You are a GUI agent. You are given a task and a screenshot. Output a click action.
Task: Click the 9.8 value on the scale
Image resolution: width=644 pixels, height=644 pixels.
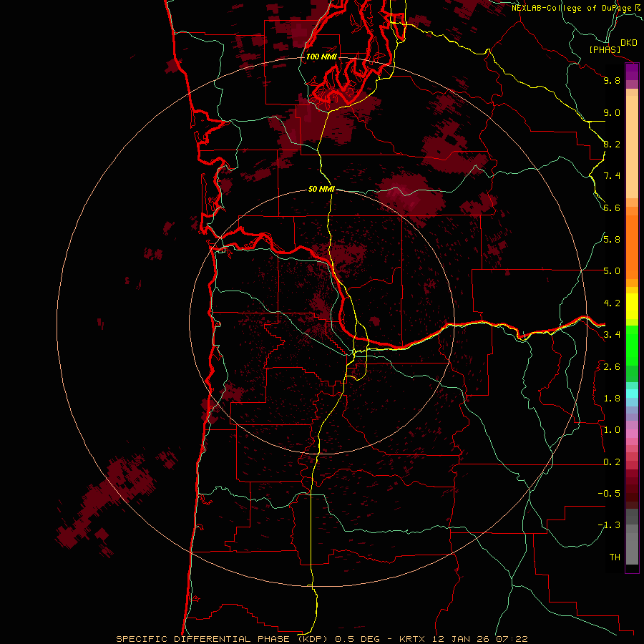612,80
